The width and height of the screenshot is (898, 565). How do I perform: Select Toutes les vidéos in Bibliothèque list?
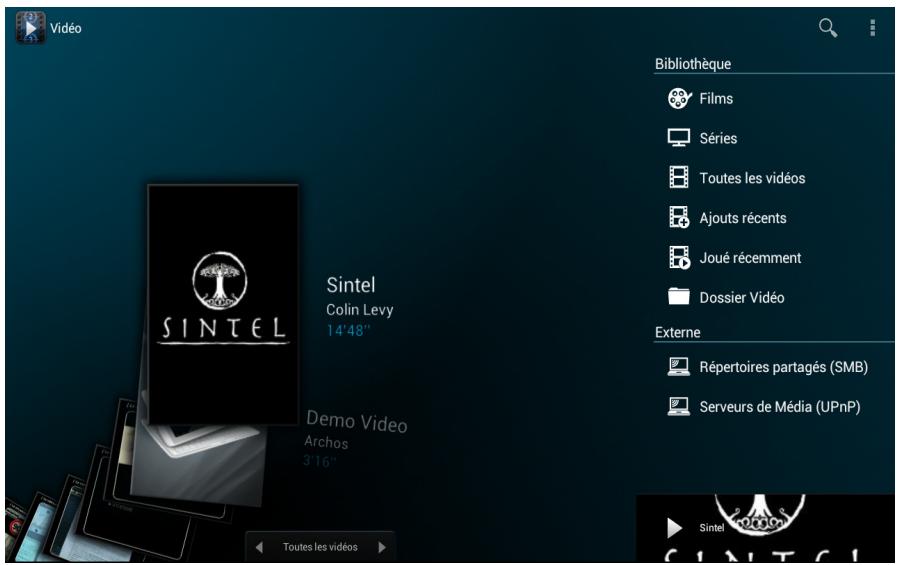pos(773,178)
